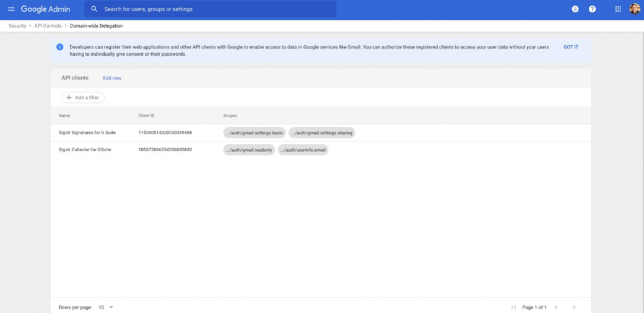Open the Help question mark icon
The height and width of the screenshot is (313, 644).
(x=592, y=9)
